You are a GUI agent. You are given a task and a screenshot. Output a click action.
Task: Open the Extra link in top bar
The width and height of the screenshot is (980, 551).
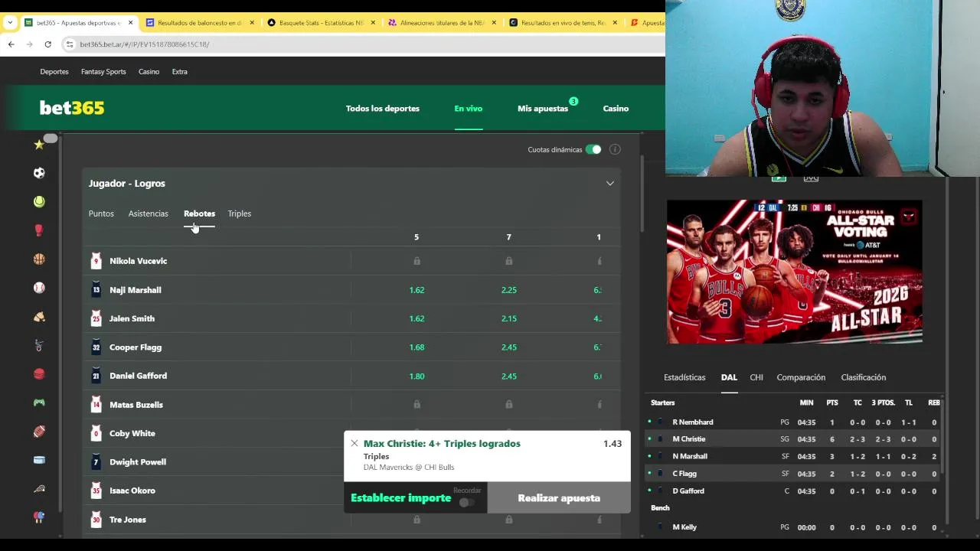179,72
